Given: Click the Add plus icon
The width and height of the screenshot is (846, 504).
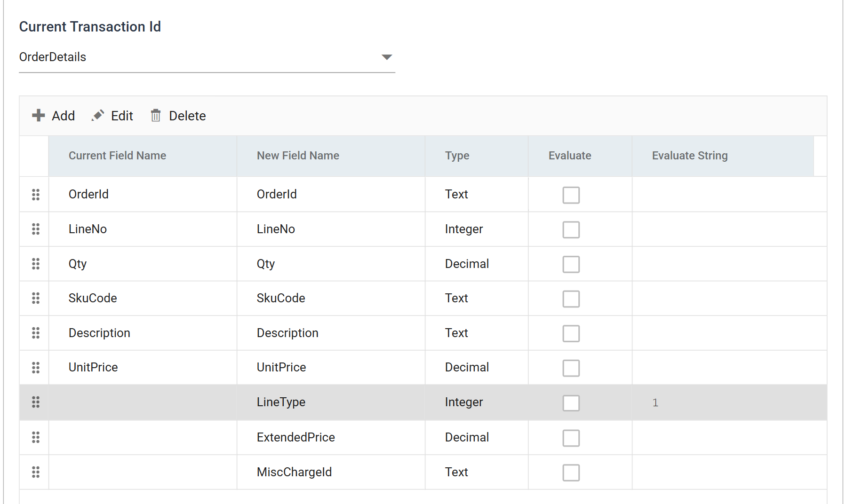Looking at the screenshot, I should pos(39,115).
